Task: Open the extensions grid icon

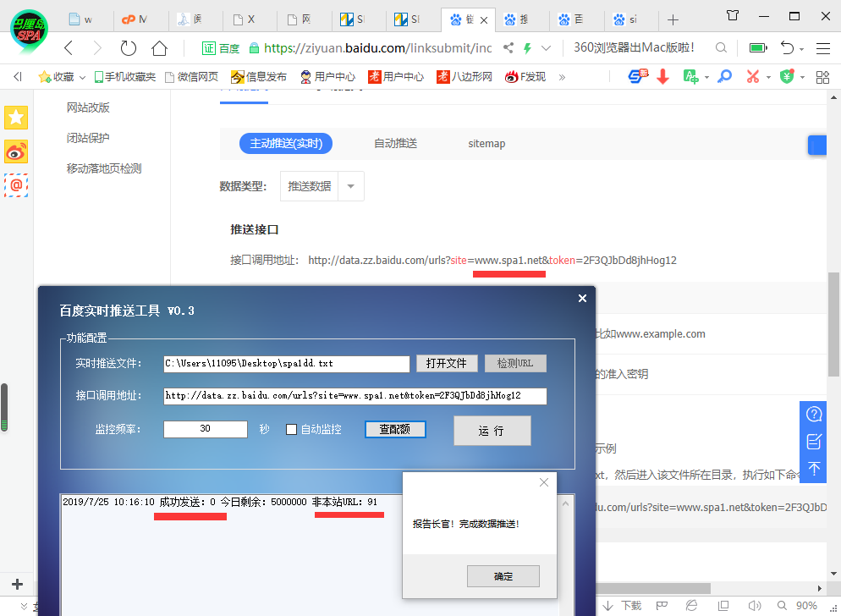Action: pos(822,77)
